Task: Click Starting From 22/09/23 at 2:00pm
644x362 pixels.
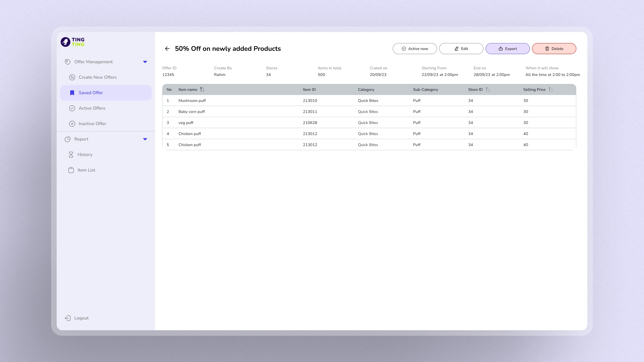Action: 440,75
